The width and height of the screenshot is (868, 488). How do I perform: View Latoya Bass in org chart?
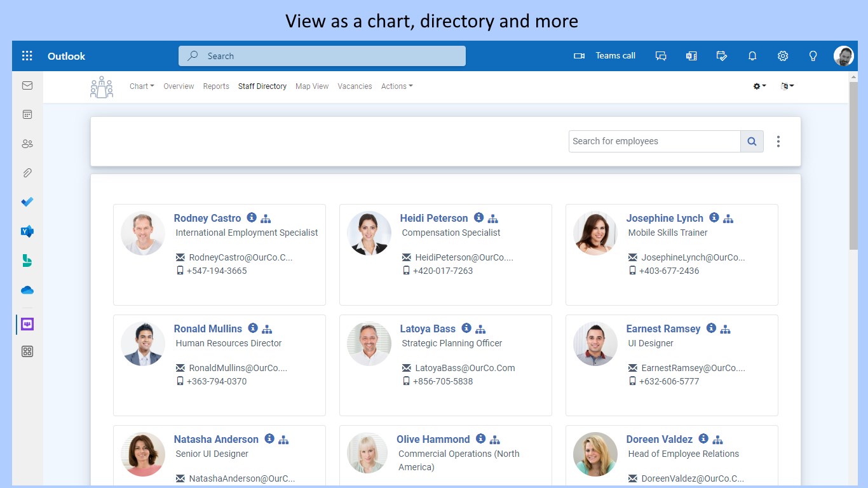click(x=480, y=329)
